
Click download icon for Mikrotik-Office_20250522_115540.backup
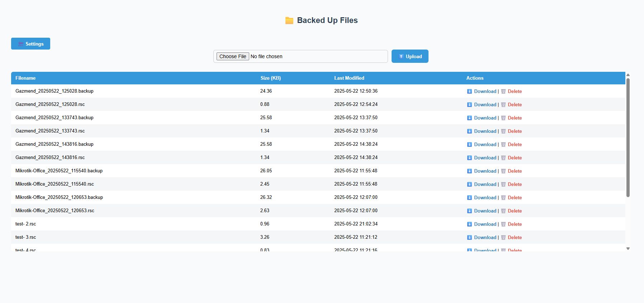click(x=469, y=171)
